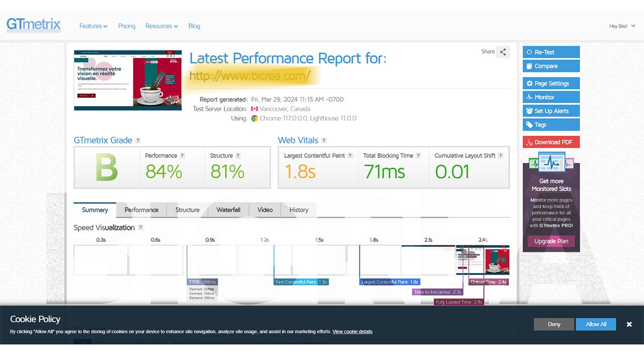The height and width of the screenshot is (356, 644).
Task: Click help icon beside Structure score
Action: (x=238, y=156)
